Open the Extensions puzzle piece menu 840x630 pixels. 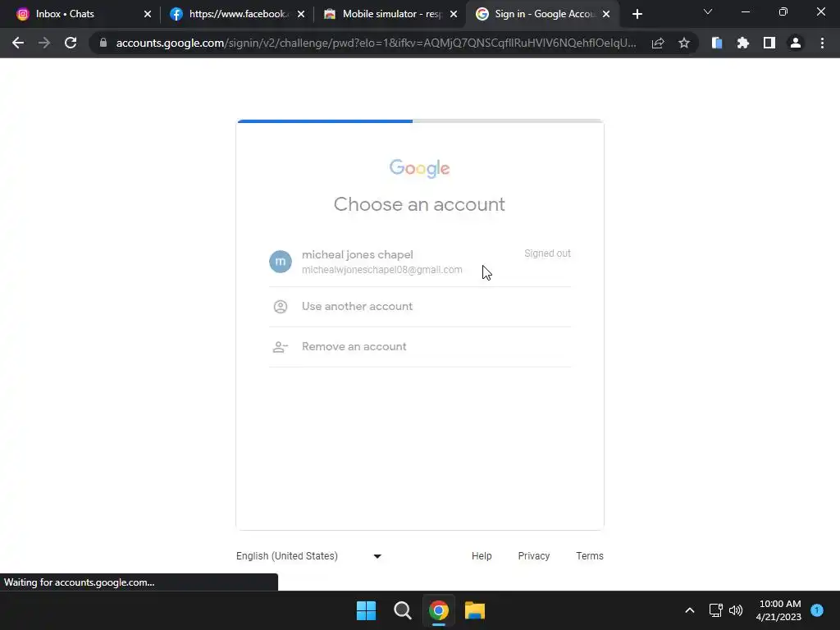743,43
